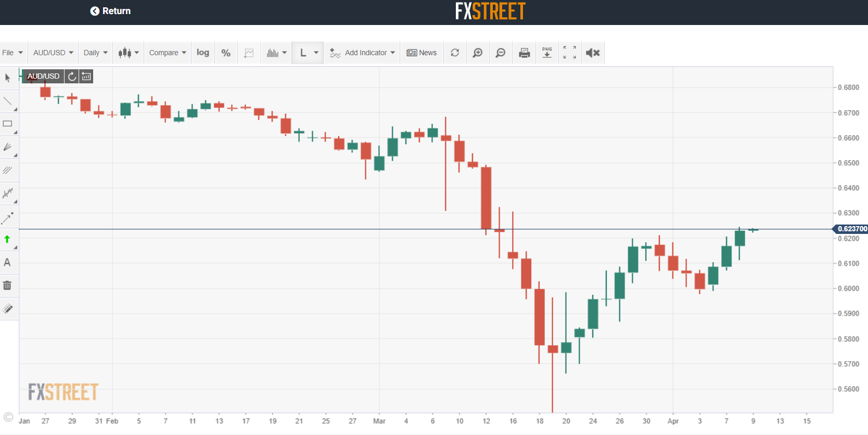Zoom in on the chart
The height and width of the screenshot is (435, 868).
[477, 53]
